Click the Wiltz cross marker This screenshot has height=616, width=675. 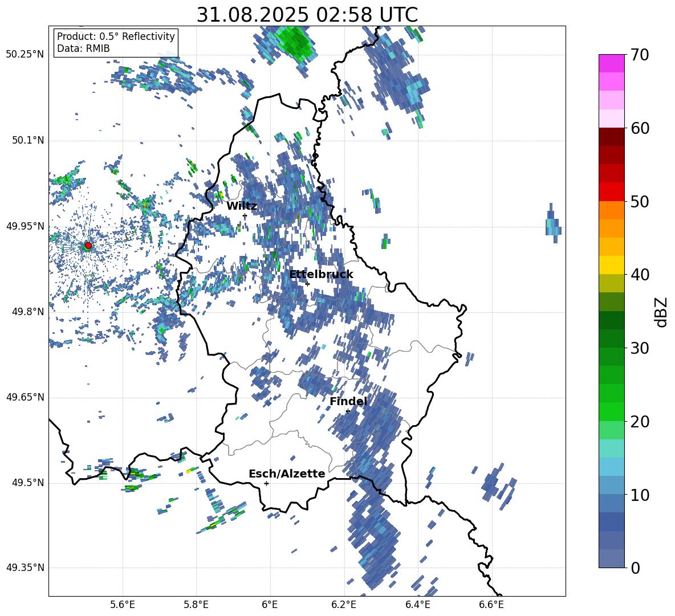point(245,216)
